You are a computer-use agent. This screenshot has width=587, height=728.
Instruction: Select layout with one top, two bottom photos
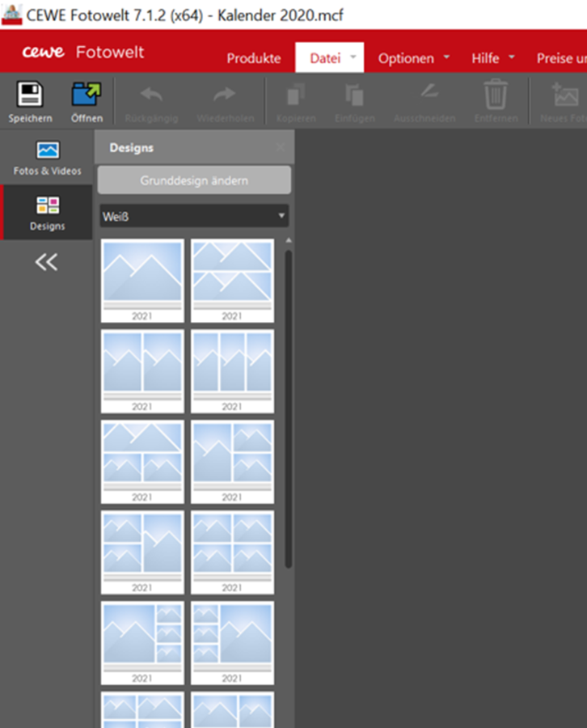[x=142, y=462]
